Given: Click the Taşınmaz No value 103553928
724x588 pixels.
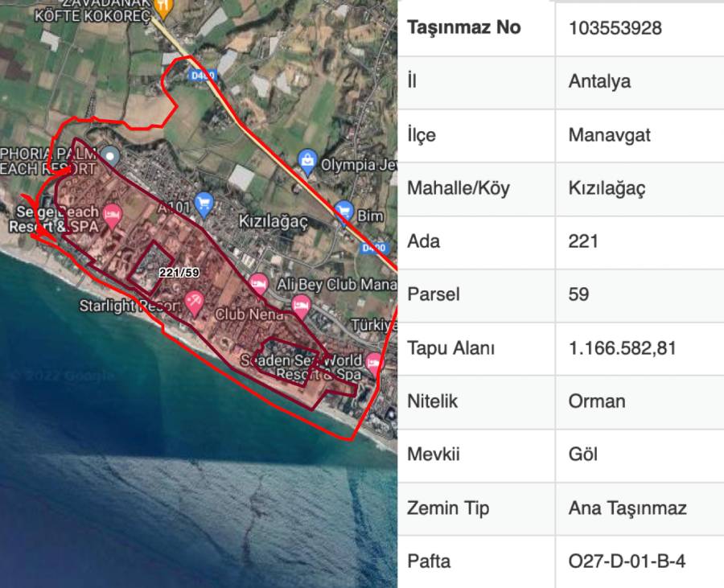Looking at the screenshot, I should 615,28.
